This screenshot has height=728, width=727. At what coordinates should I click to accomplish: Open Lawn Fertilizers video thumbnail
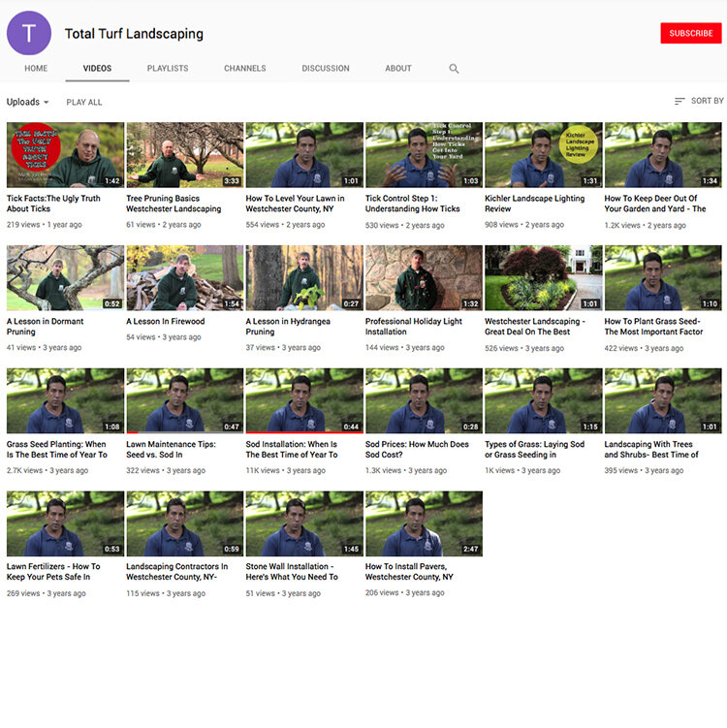pyautogui.click(x=66, y=523)
